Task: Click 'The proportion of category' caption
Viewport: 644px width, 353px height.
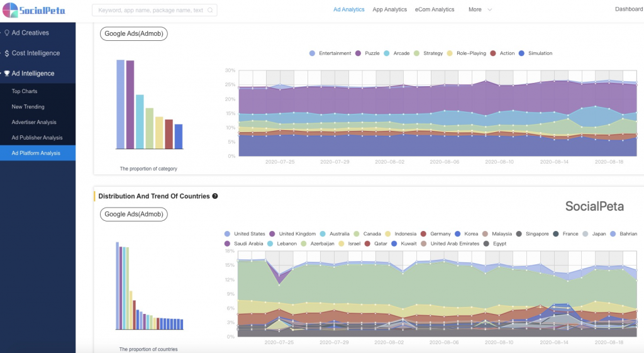Action: point(148,169)
